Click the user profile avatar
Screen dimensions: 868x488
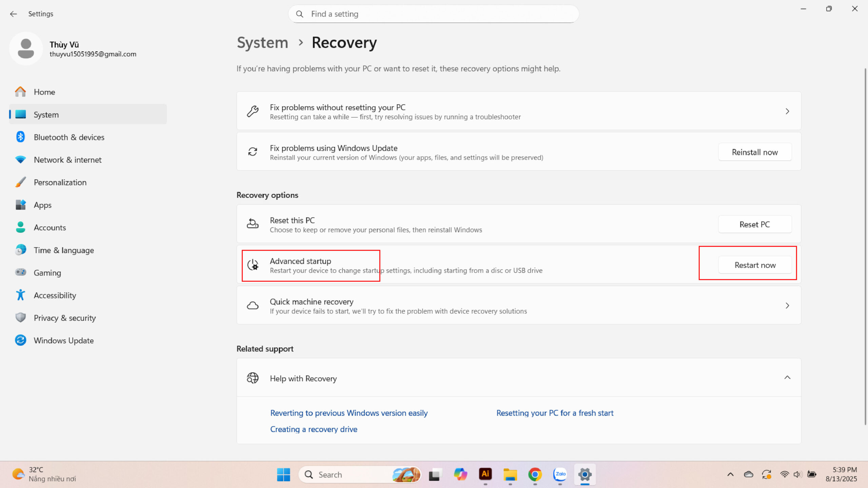tap(26, 49)
